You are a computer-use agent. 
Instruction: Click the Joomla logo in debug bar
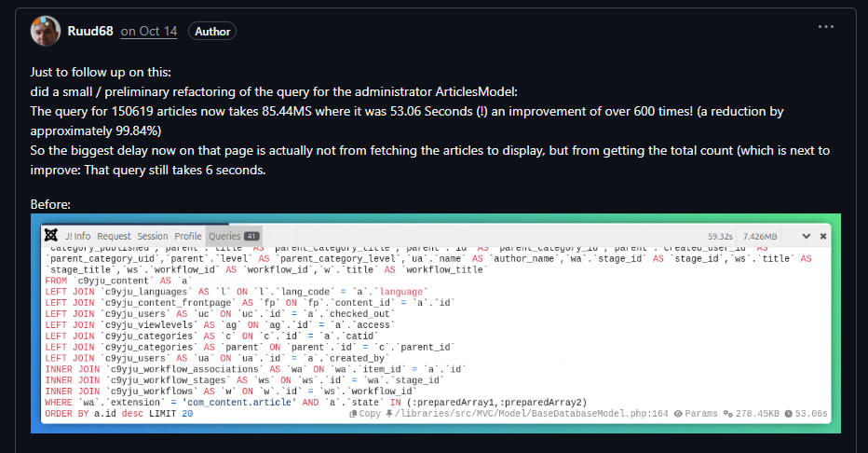[52, 236]
